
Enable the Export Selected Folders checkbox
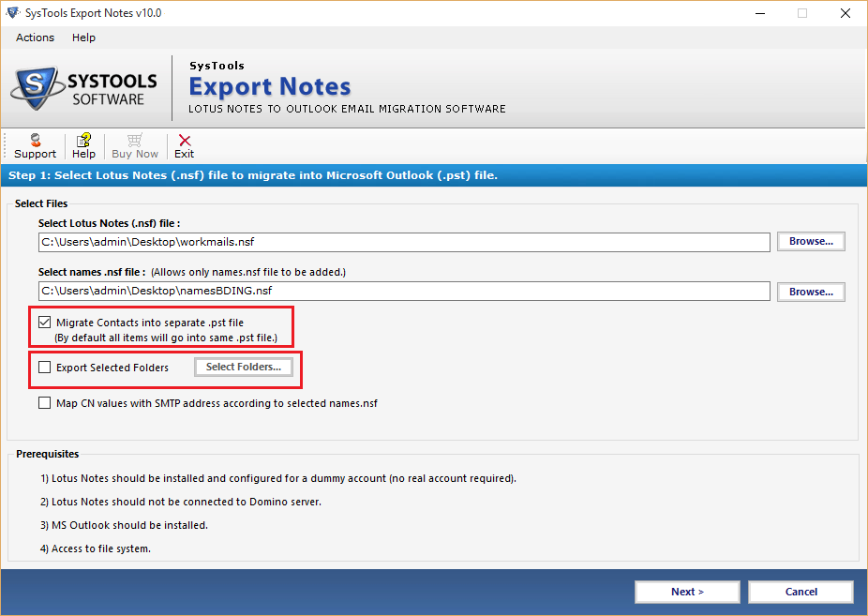click(45, 367)
